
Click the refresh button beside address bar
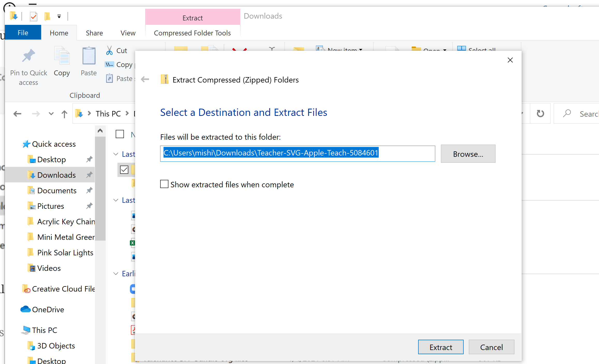click(x=540, y=114)
